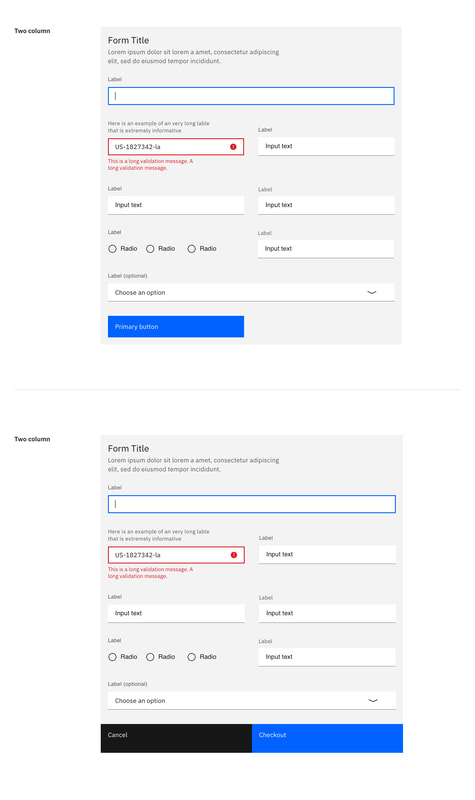This screenshot has height=800, width=475.
Task: Click the US-1827342-la error field in the bottom form
Action: (176, 555)
